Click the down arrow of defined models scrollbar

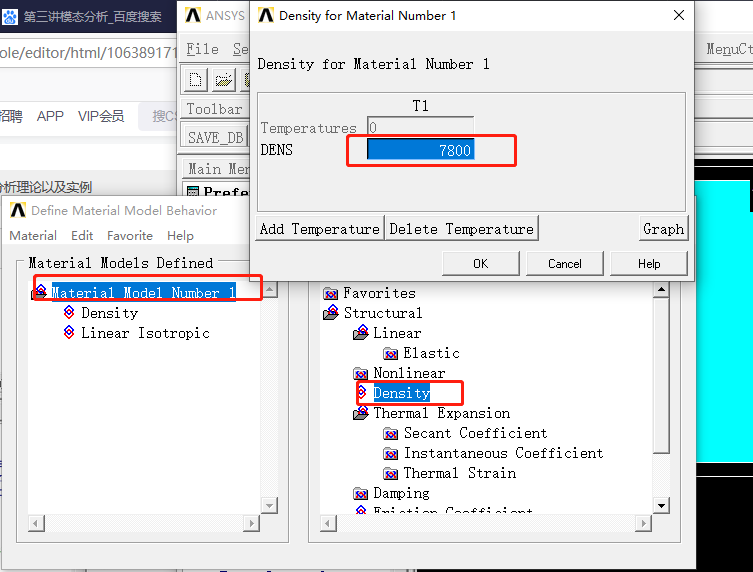coord(269,505)
